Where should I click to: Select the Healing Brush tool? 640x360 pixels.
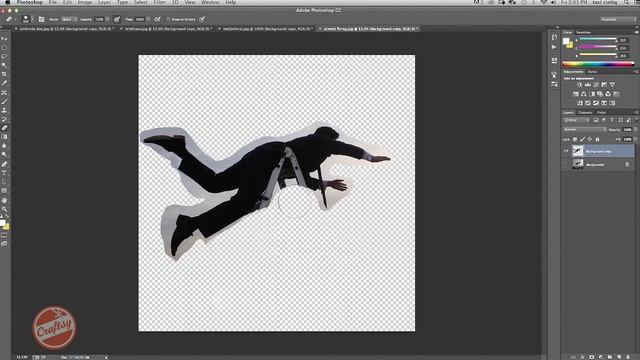tap(4, 93)
